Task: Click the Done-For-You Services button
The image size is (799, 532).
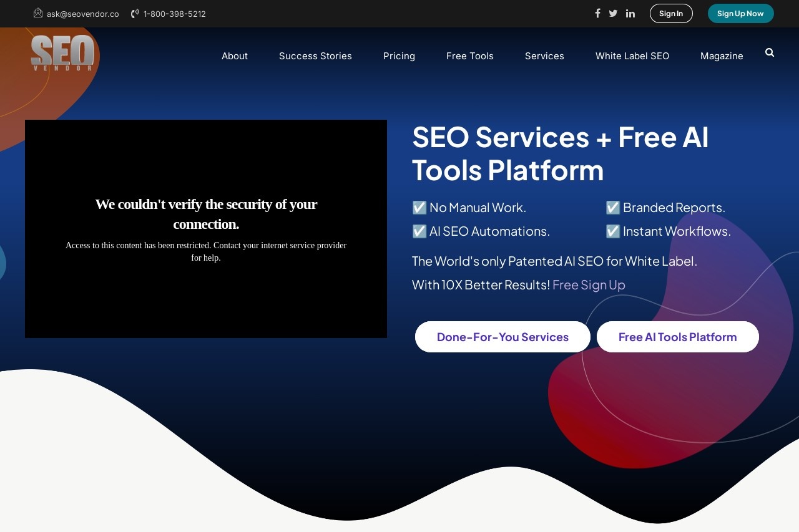Action: tap(502, 337)
